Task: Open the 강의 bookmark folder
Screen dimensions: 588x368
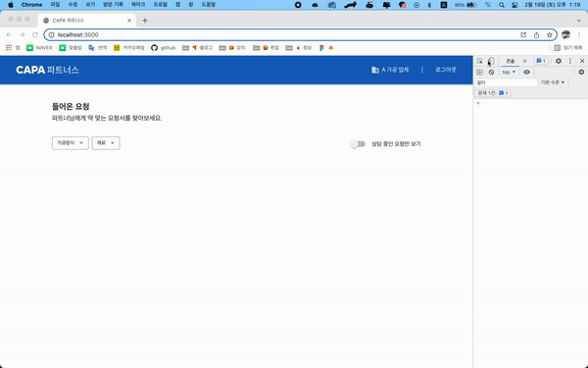Action: point(232,48)
